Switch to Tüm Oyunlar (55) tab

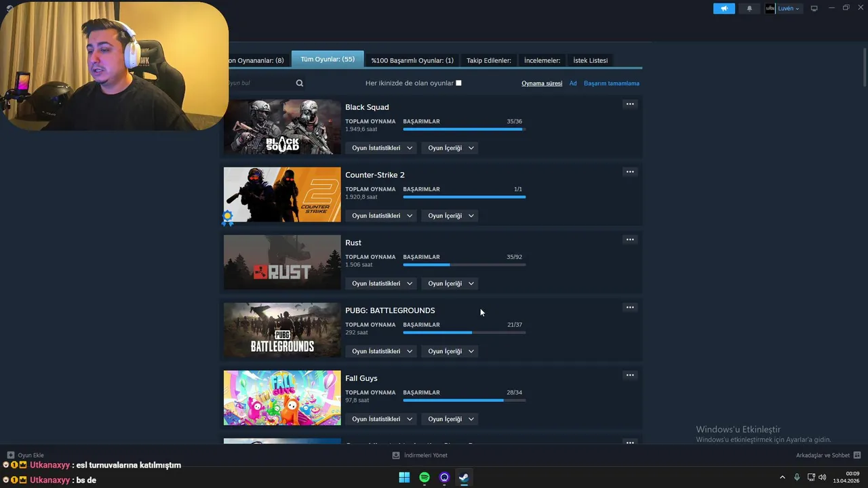[x=328, y=60]
